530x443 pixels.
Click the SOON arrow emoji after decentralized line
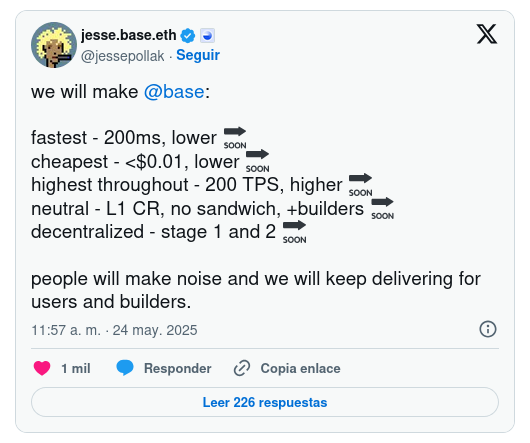[x=294, y=232]
